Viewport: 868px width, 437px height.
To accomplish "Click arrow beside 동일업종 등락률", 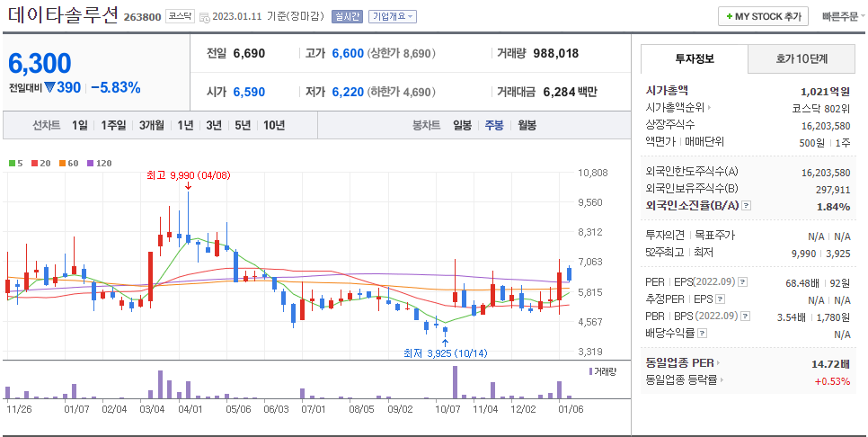I will click(x=721, y=380).
